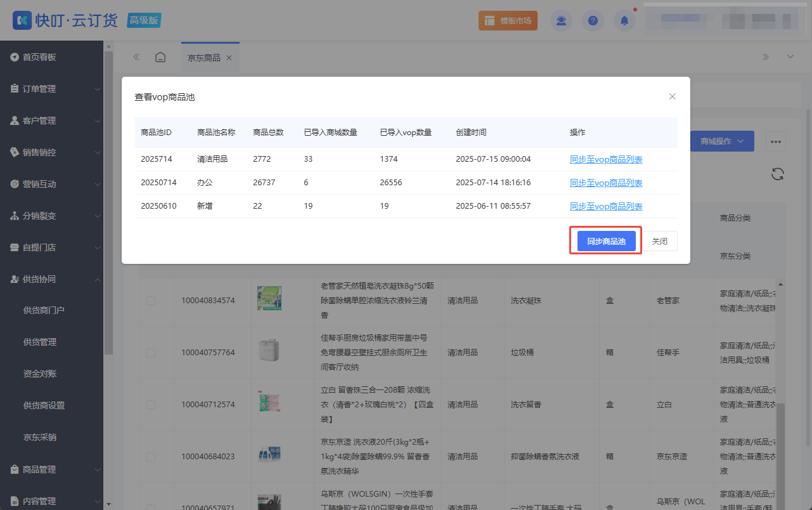Click 同步至vop商品列表 for 新增 pool
This screenshot has height=510, width=812.
(606, 206)
